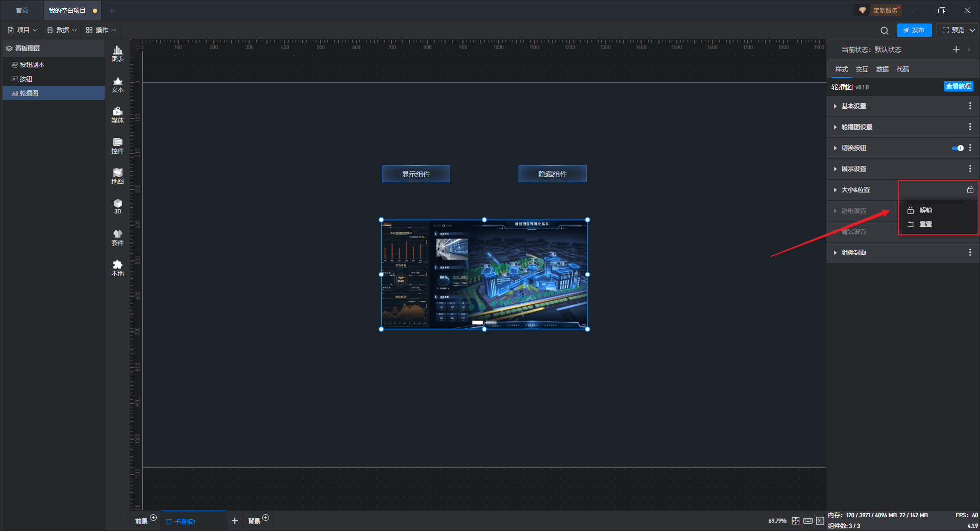Viewport: 980px width, 531px height.
Task: Click the lock icon beside 大小&位置
Action: (970, 190)
